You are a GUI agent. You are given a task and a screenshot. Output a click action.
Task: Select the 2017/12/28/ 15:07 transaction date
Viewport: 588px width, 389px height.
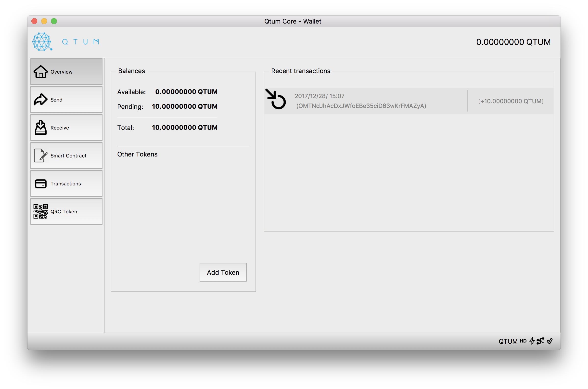(x=320, y=96)
